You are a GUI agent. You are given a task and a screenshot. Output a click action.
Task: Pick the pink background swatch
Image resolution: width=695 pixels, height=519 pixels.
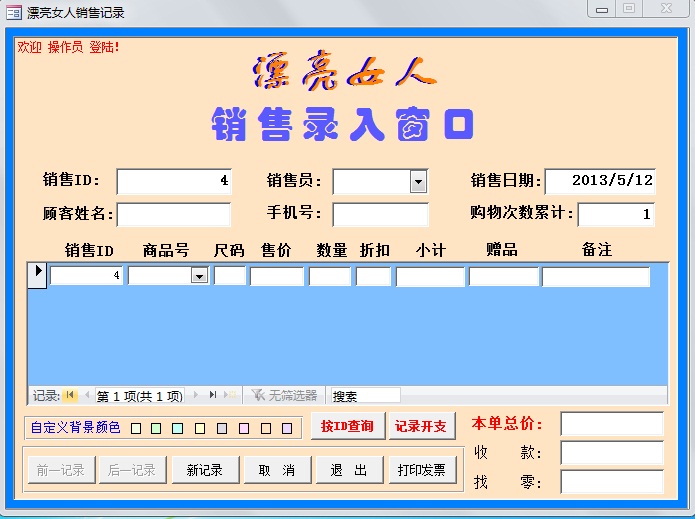pos(244,428)
